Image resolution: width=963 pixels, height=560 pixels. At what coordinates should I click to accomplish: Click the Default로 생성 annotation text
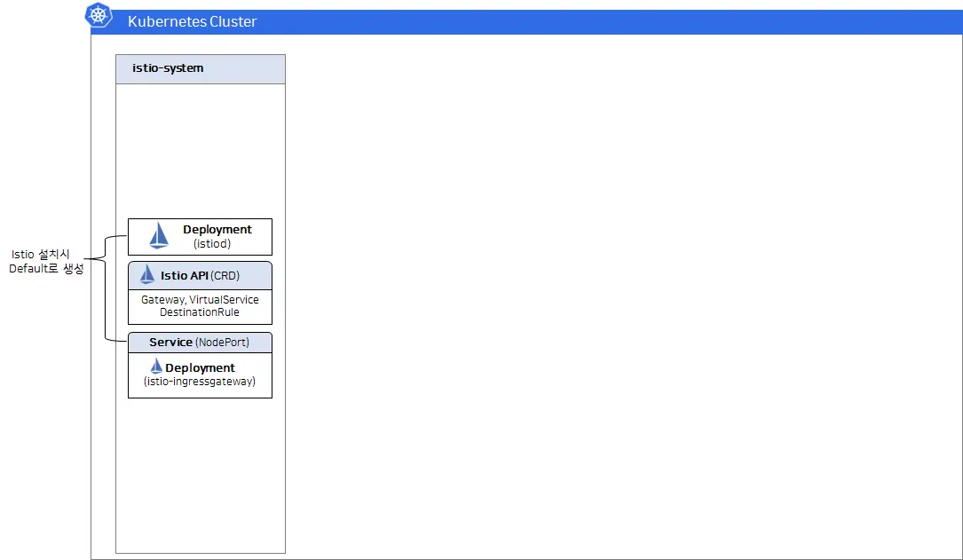pyautogui.click(x=46, y=269)
